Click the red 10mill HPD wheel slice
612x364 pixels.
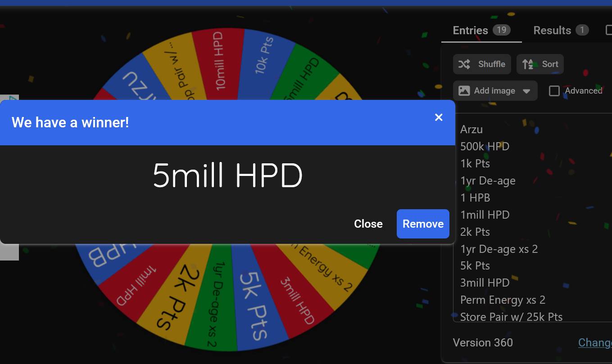[x=220, y=63]
